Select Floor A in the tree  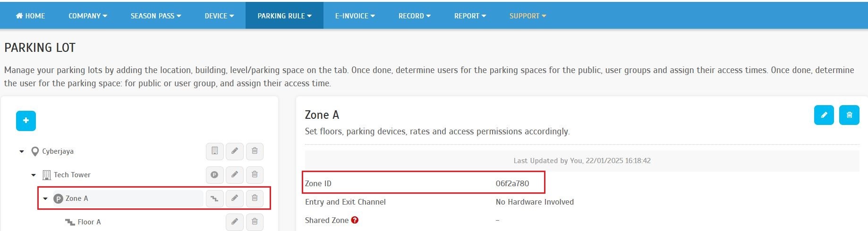89,222
